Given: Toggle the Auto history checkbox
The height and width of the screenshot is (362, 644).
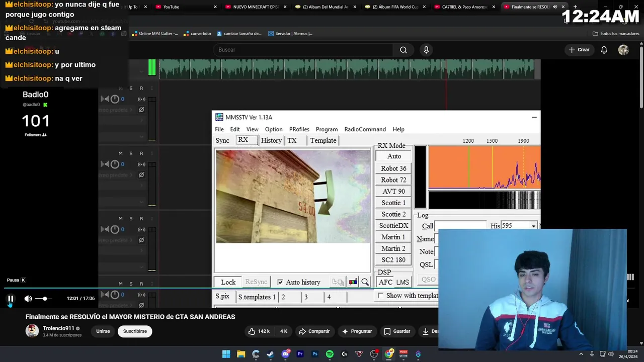Looking at the screenshot, I should (280, 283).
